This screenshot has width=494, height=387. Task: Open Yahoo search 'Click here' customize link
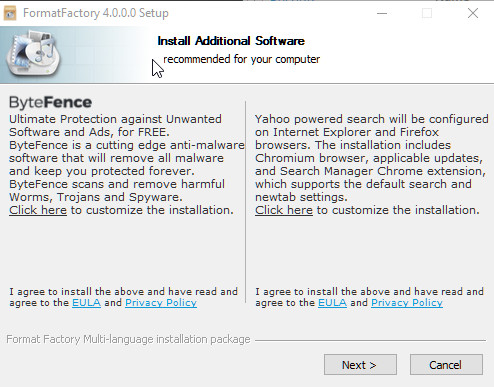(284, 210)
